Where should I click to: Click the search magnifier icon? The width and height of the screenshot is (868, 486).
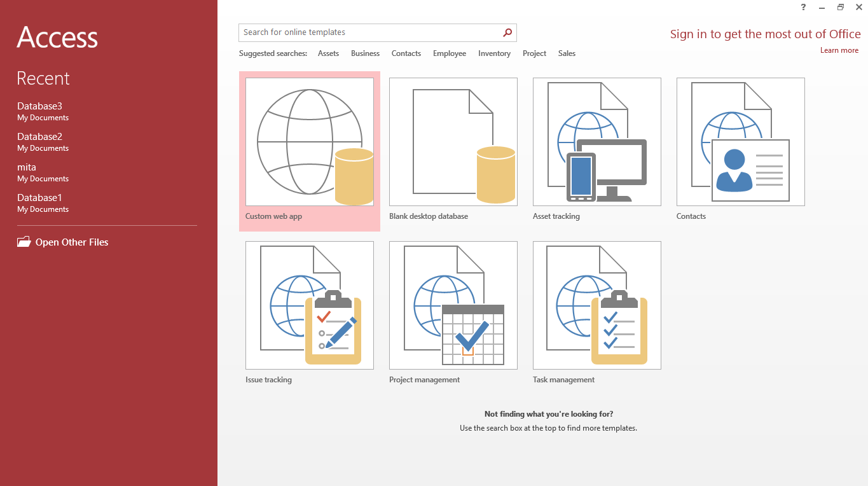click(x=507, y=32)
